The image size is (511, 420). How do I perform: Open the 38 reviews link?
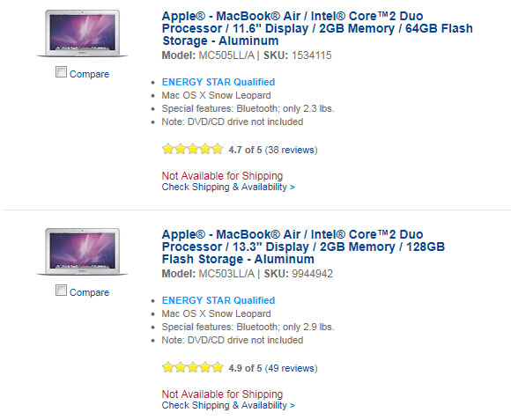tap(291, 150)
